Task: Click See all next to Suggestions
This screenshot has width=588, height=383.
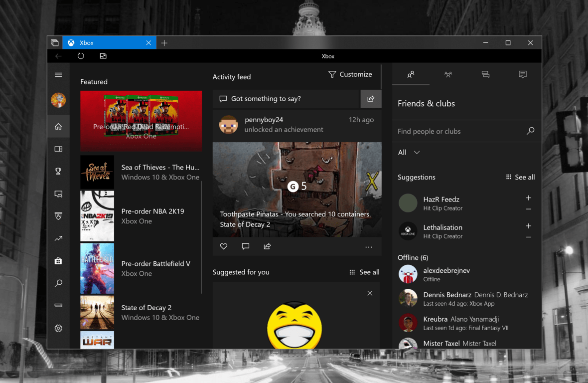Action: click(x=520, y=177)
